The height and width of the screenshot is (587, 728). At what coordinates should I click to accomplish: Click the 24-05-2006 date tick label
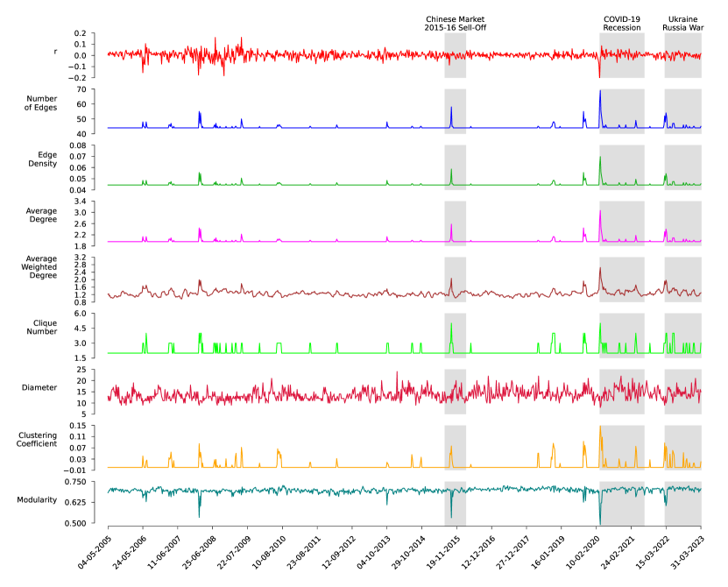[x=130, y=552]
